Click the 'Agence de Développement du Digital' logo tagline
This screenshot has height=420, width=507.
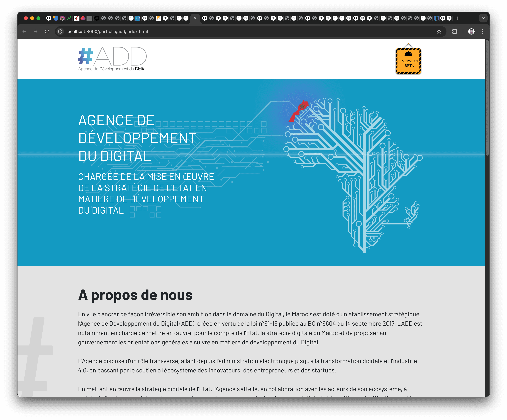112,69
